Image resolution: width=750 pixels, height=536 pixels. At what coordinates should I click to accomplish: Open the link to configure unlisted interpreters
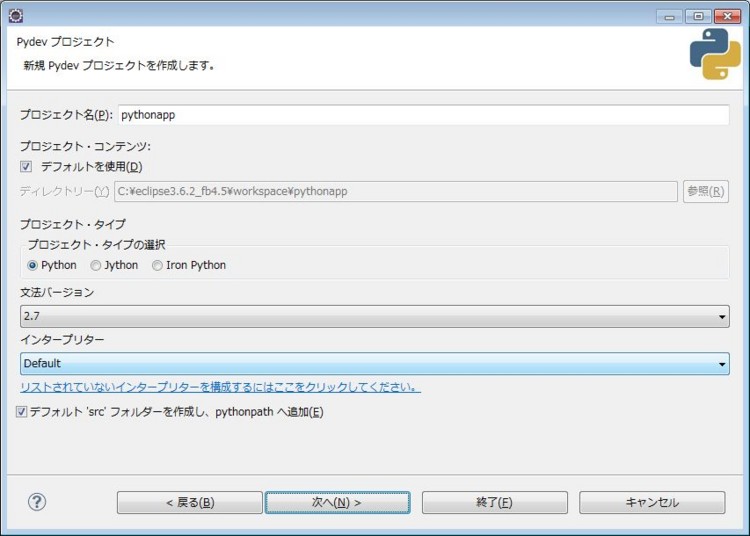point(221,387)
